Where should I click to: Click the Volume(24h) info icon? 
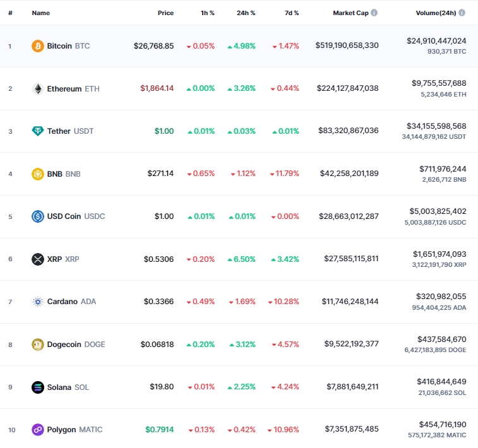462,13
